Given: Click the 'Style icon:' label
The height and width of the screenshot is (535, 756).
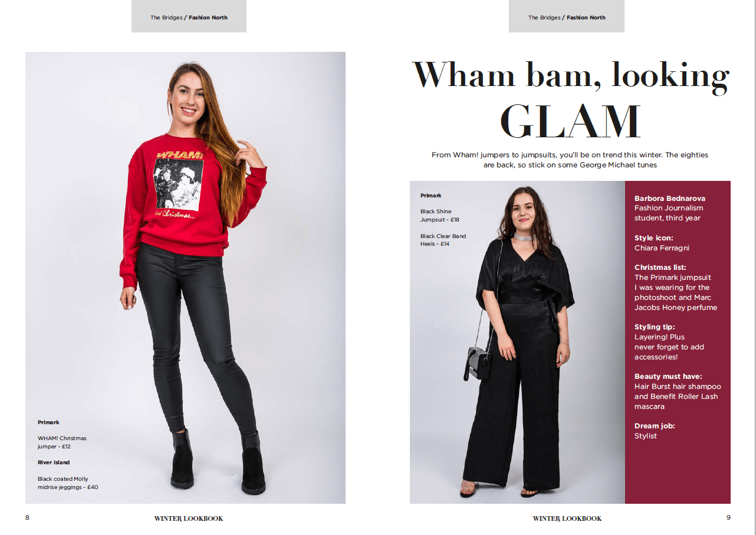Looking at the screenshot, I should (x=654, y=238).
